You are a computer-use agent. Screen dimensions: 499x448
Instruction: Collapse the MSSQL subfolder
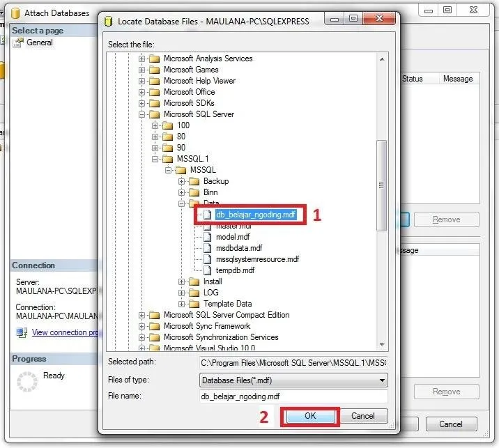pos(169,170)
